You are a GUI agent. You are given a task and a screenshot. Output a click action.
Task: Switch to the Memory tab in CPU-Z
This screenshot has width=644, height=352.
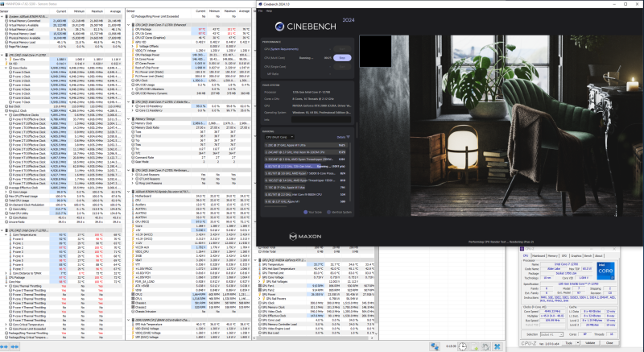click(x=553, y=256)
